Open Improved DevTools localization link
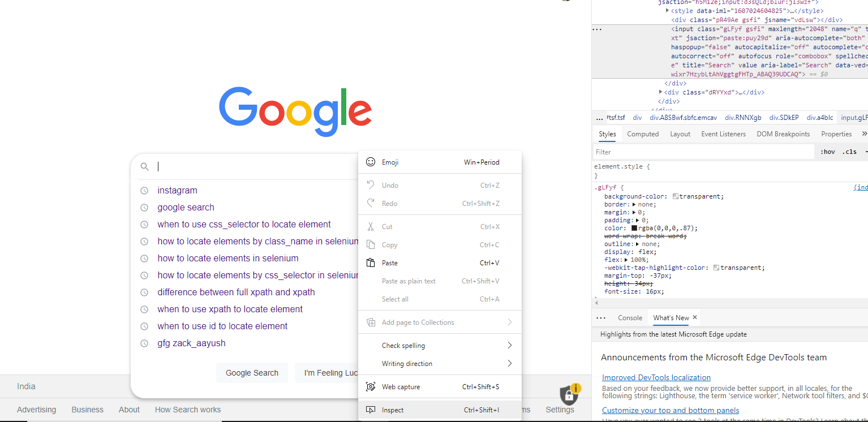 (656, 378)
